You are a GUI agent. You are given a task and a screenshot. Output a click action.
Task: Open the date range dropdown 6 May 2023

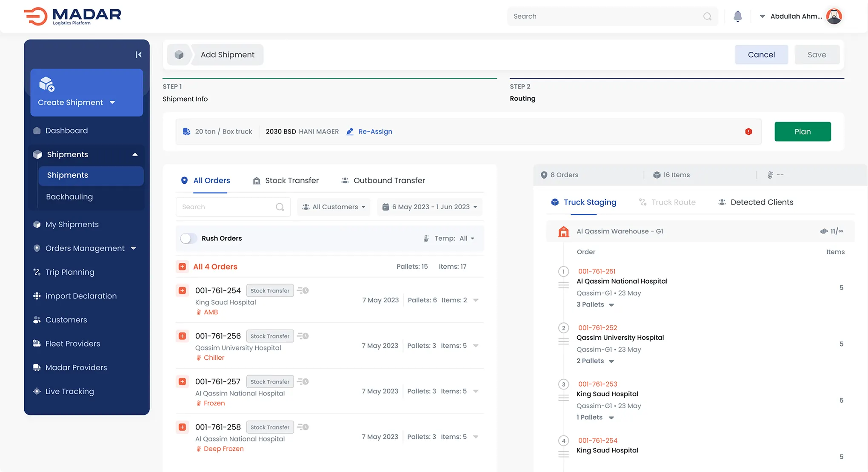[x=430, y=207]
